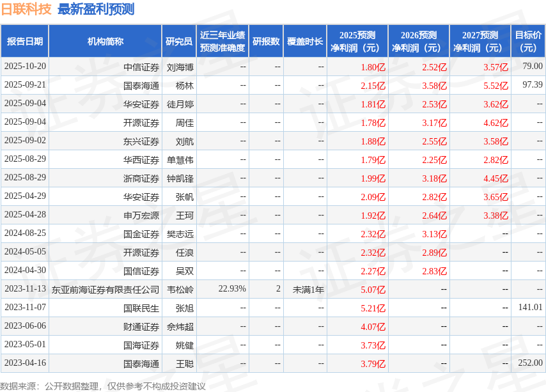Screen dimensions: 546x392
Task: Click analyst name 周佳
Action: pyautogui.click(x=185, y=123)
